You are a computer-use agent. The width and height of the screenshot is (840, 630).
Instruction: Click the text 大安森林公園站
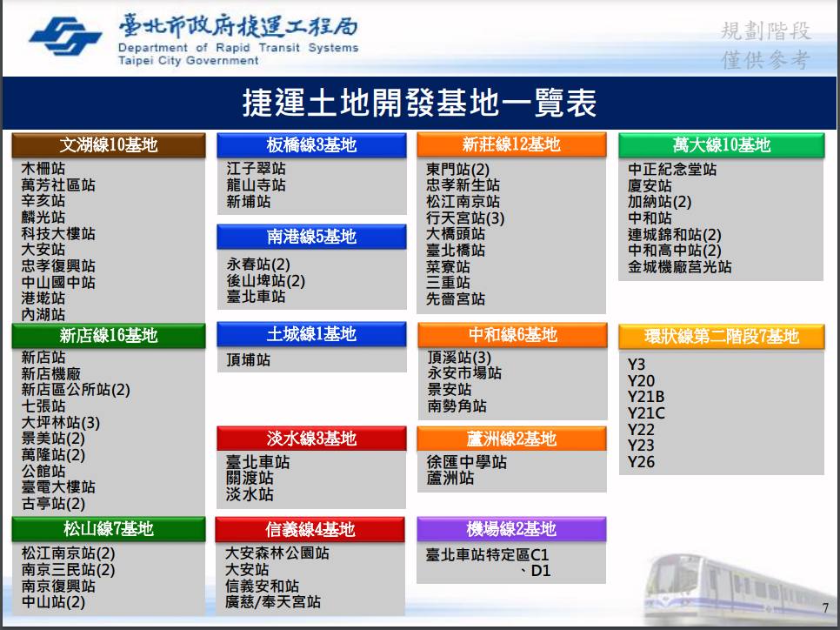[x=277, y=553]
